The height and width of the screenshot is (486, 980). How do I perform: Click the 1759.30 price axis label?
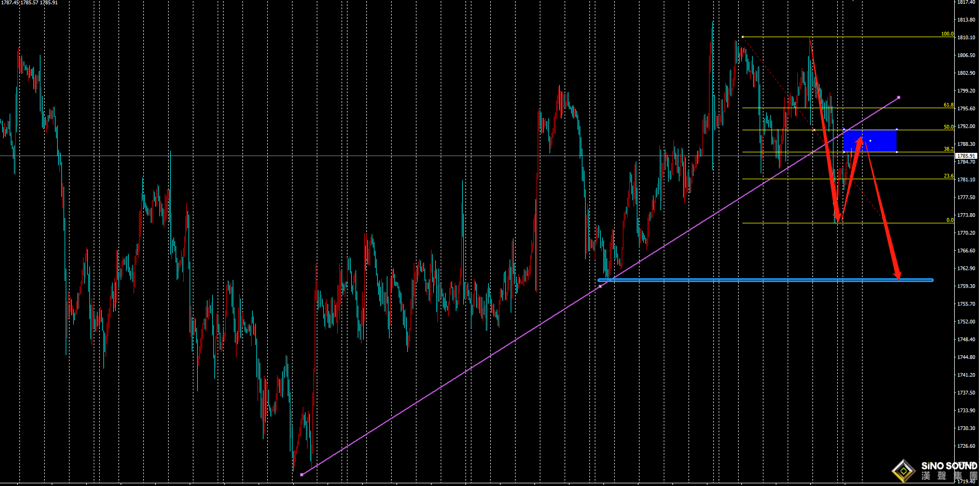coord(966,286)
